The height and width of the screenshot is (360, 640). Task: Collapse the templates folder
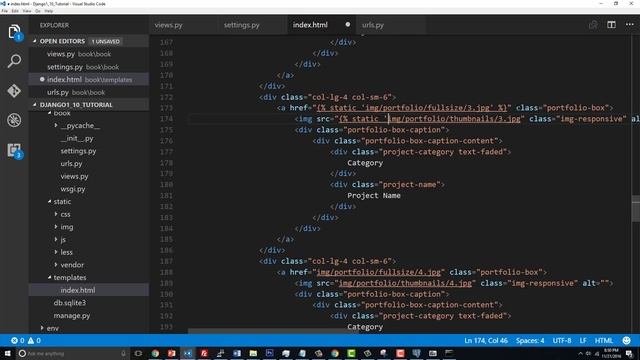tap(49, 278)
